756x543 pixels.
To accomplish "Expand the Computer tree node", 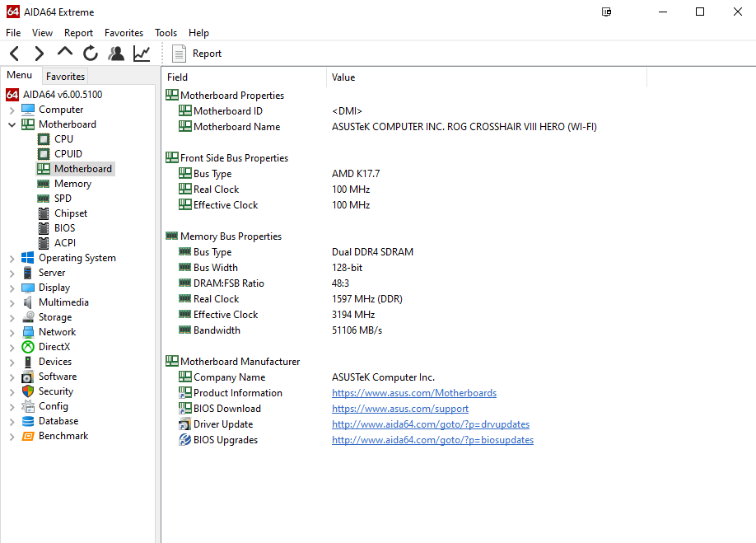I will click(12, 110).
